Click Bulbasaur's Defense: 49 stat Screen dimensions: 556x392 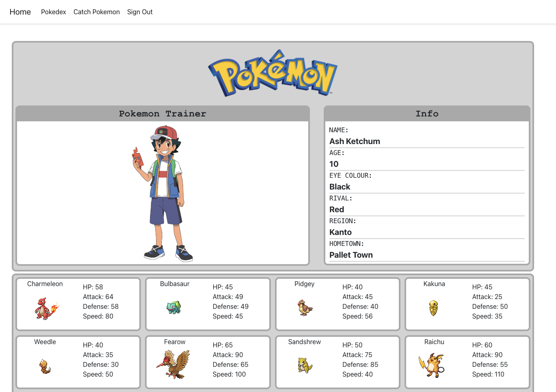(x=231, y=306)
